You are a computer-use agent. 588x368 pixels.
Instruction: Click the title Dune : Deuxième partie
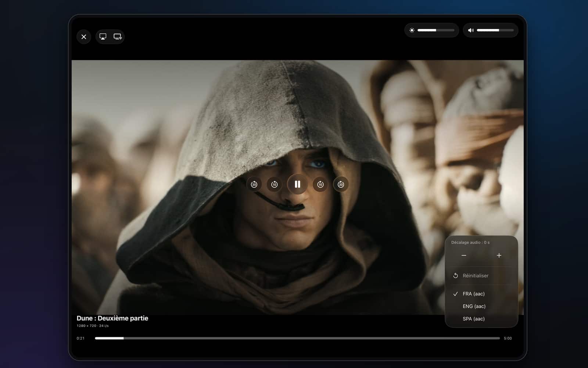(112, 318)
